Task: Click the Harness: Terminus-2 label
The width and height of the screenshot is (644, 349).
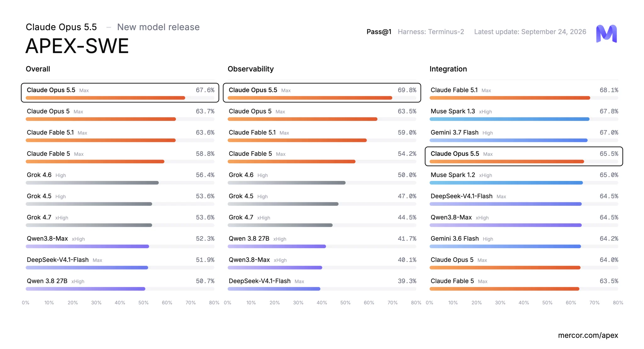Action: (x=431, y=32)
